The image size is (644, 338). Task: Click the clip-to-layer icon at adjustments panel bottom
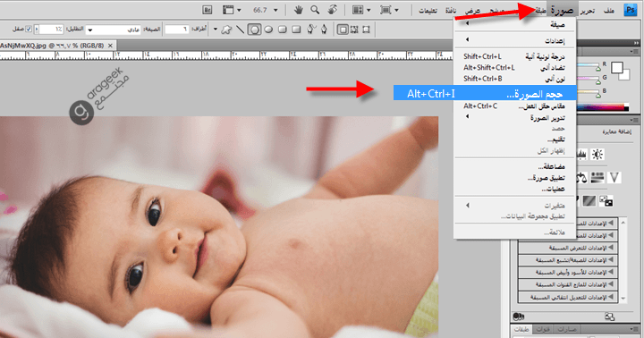point(610,317)
